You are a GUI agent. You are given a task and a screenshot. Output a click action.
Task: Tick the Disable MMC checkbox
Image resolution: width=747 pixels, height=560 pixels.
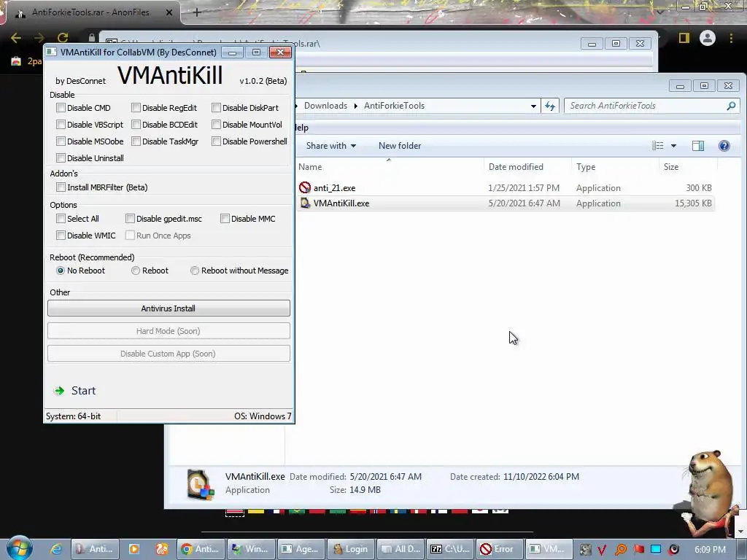click(225, 219)
